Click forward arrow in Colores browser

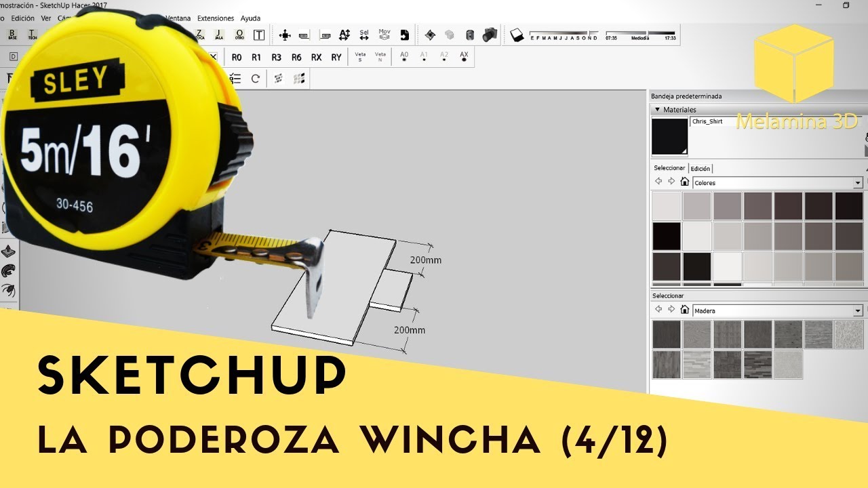click(x=671, y=182)
